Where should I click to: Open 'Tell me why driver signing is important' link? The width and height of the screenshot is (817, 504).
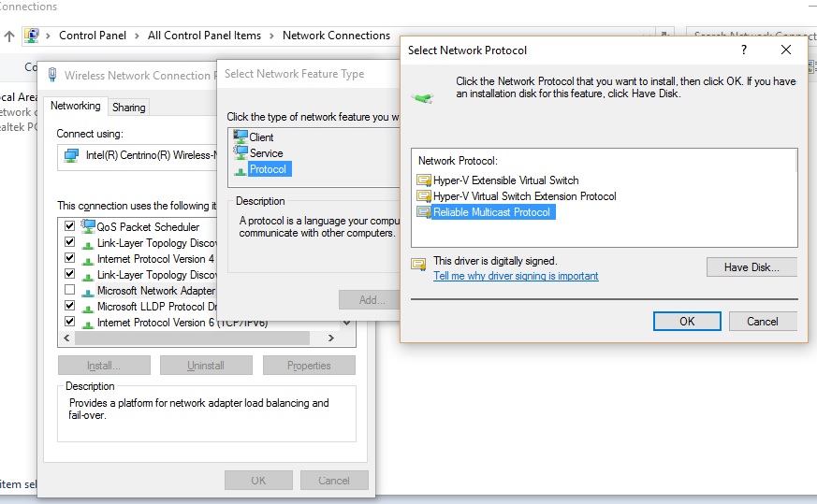click(516, 276)
